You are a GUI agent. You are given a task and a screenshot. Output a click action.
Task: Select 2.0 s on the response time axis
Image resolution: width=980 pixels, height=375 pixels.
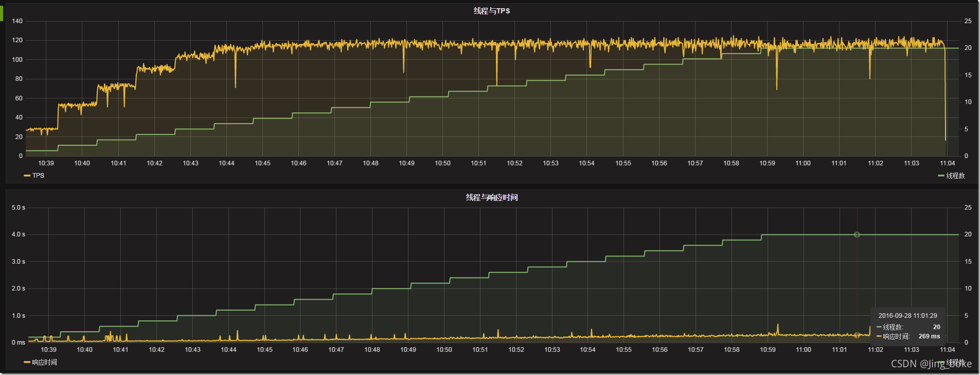19,288
